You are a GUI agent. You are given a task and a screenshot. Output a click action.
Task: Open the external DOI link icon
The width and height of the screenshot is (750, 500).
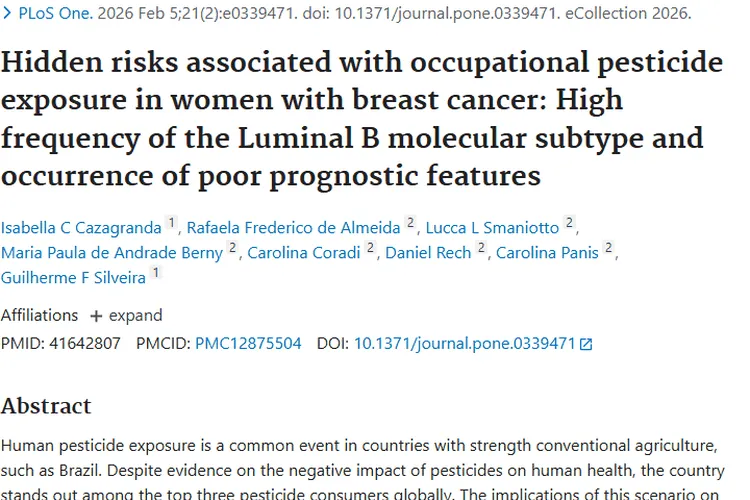(x=586, y=344)
